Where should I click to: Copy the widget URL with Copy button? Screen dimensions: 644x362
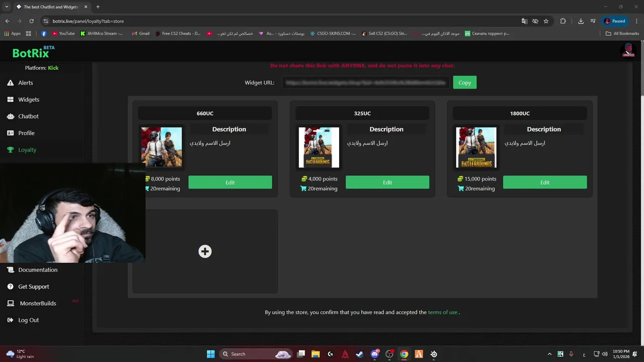click(x=464, y=82)
